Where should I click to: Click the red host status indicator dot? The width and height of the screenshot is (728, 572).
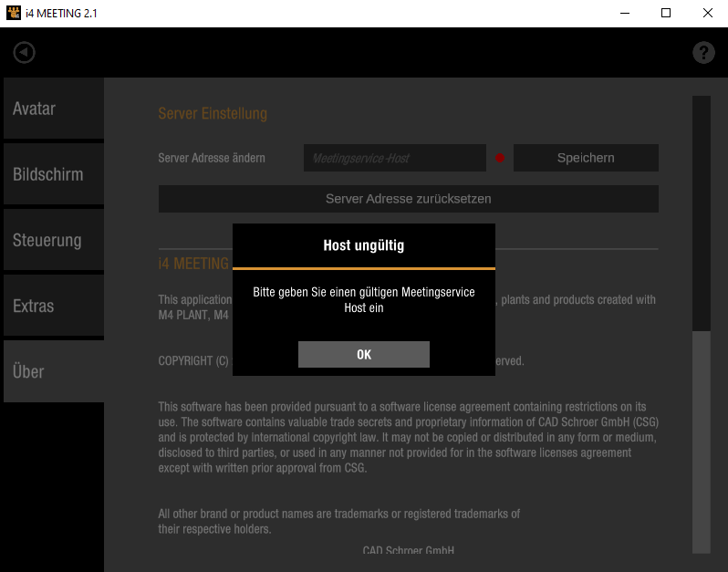500,159
